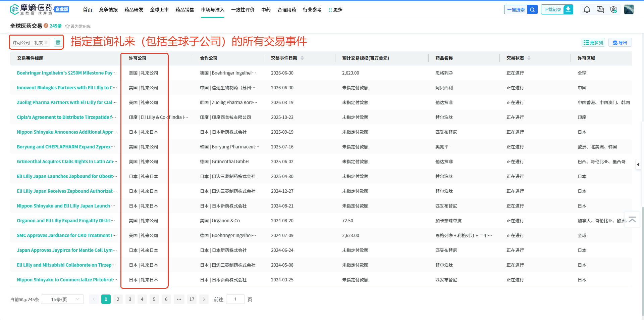Clear all filters with the trash icon
This screenshot has width=644, height=320.
[58, 42]
